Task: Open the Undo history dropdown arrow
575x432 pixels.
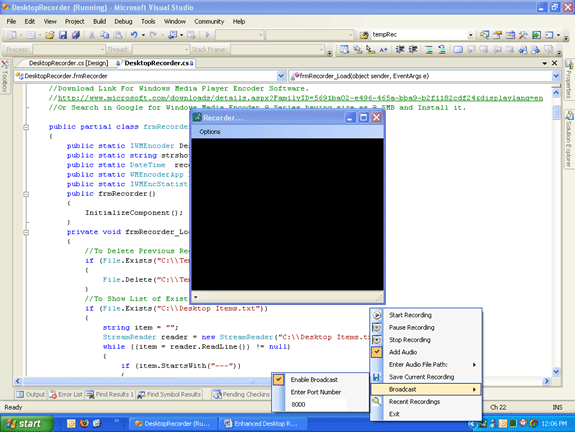Action: coord(143,35)
